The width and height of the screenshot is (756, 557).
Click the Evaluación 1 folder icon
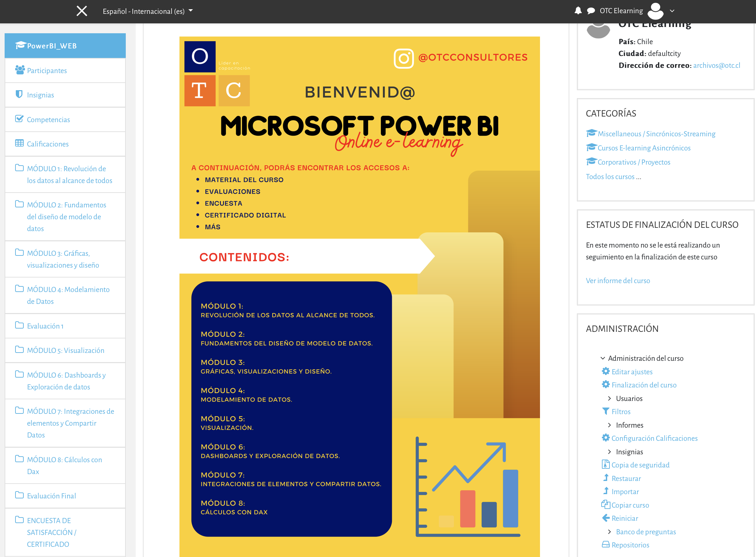(19, 325)
